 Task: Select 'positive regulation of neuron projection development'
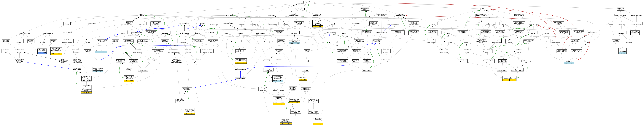(x=189, y=111)
